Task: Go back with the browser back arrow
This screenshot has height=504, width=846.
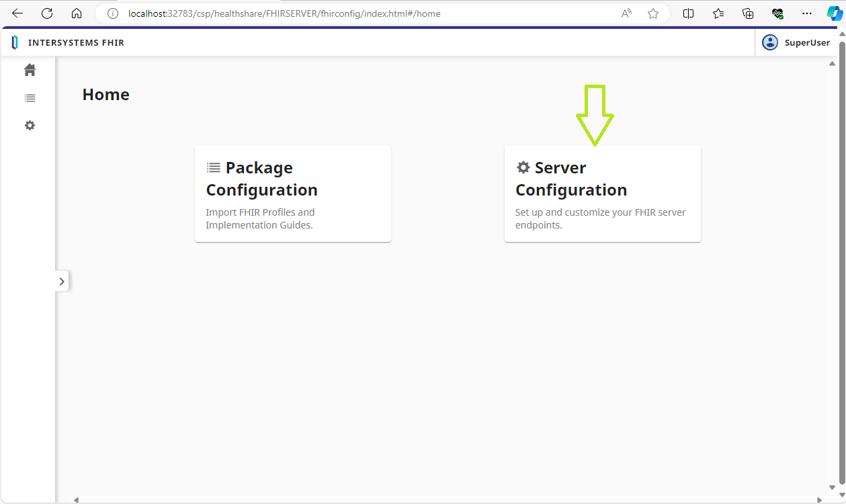Action: 17,13
